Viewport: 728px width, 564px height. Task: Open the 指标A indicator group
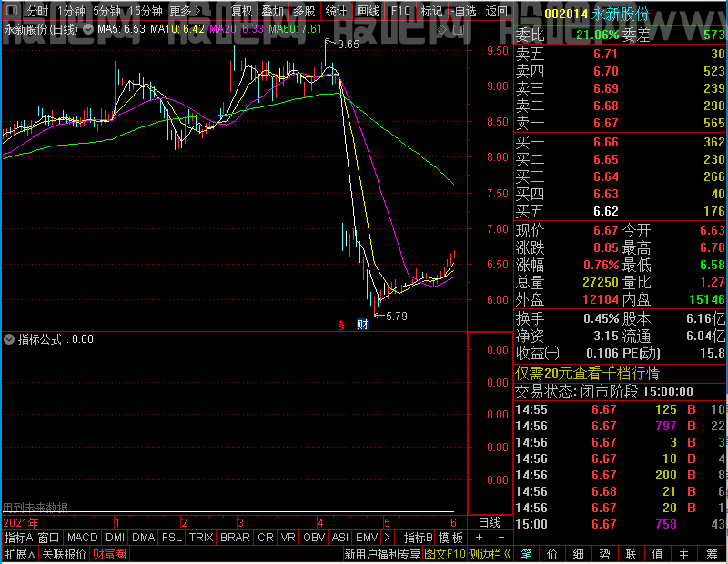tap(18, 538)
